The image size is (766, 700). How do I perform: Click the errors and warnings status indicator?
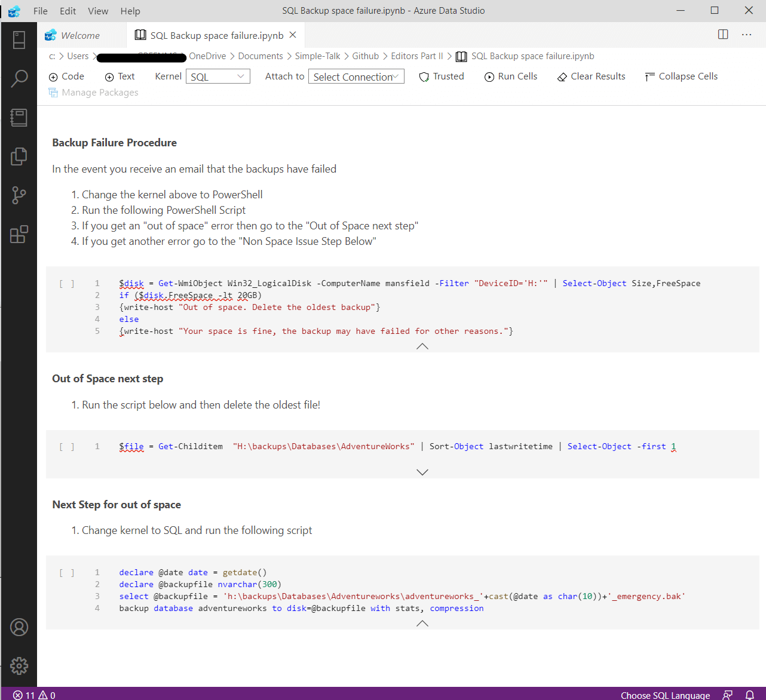(x=34, y=695)
